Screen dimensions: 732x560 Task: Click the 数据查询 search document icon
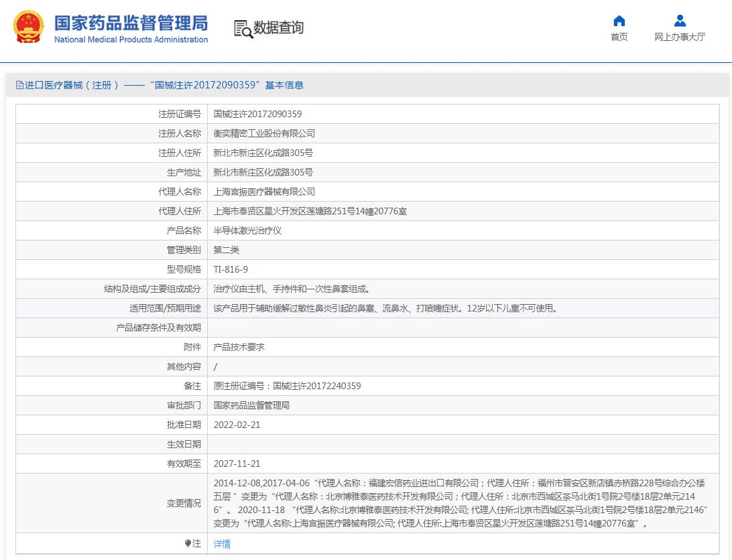click(243, 29)
